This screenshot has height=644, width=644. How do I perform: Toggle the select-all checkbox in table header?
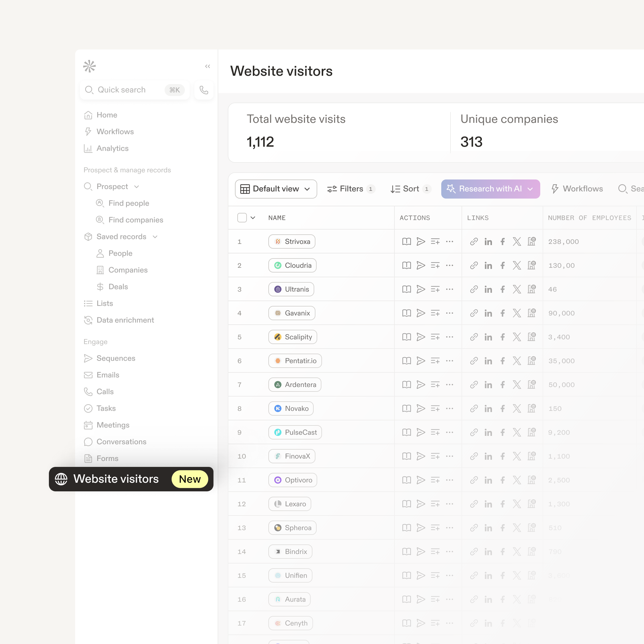pyautogui.click(x=242, y=217)
